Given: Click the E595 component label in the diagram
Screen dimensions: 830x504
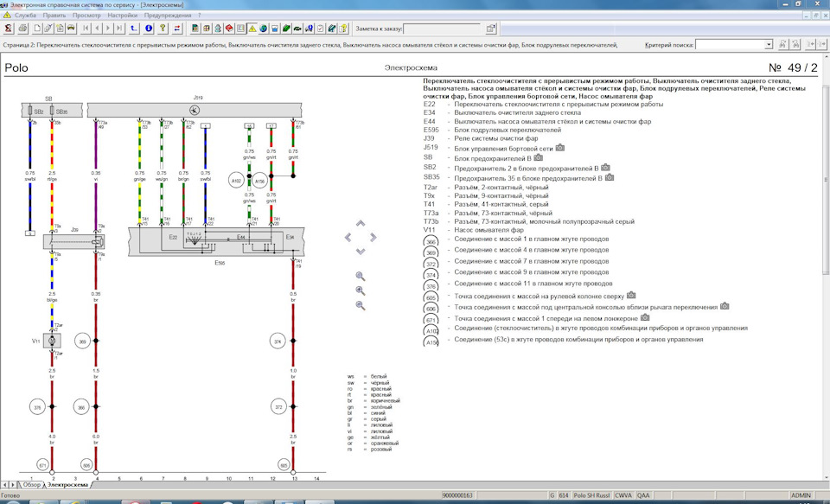Looking at the screenshot, I should pyautogui.click(x=219, y=262).
